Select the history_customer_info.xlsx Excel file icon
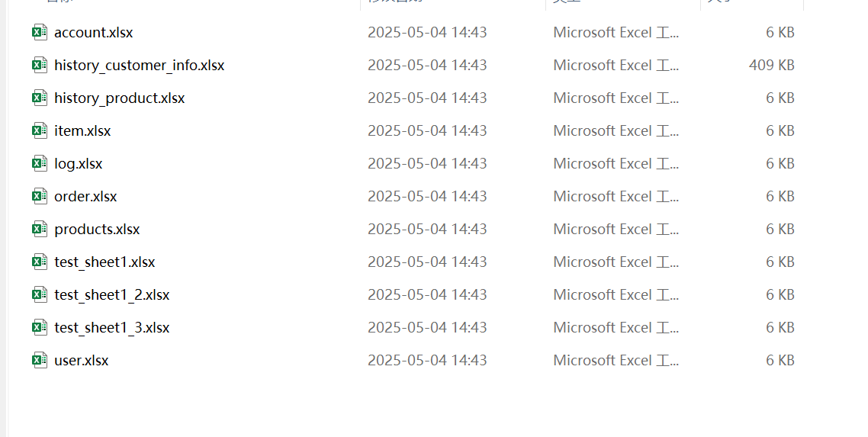Screen dimensions: 868x437 tap(40, 65)
